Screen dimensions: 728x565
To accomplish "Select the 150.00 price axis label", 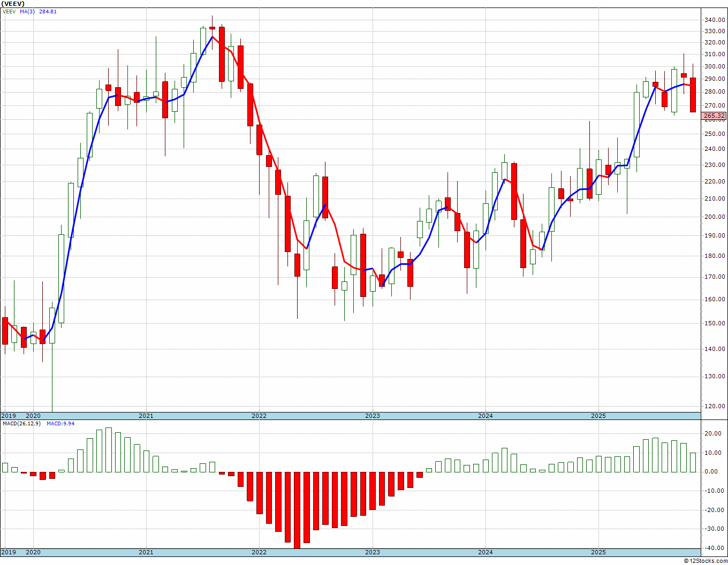I will [x=715, y=323].
